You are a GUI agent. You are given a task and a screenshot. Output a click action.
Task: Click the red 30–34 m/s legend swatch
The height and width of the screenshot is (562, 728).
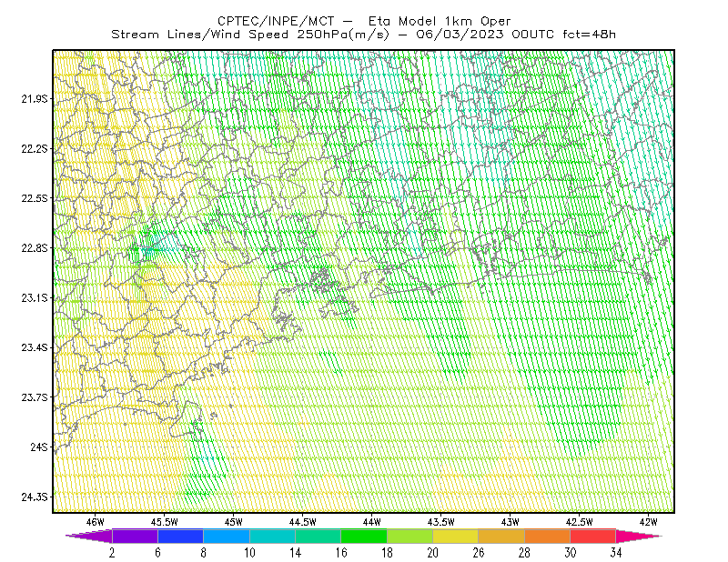pos(593,536)
